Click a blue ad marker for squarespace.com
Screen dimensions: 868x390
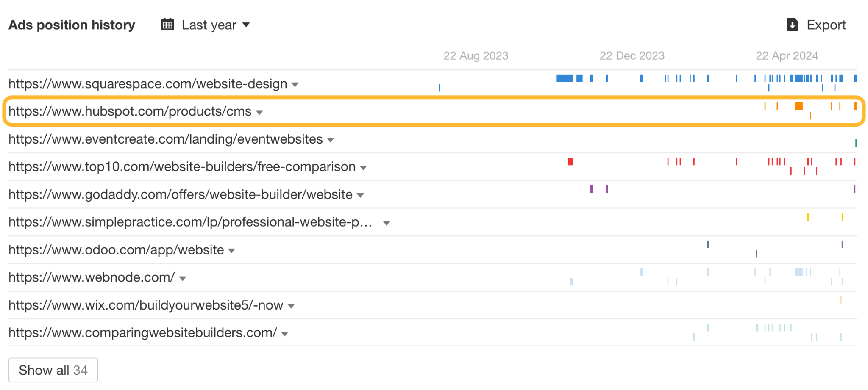click(x=564, y=78)
